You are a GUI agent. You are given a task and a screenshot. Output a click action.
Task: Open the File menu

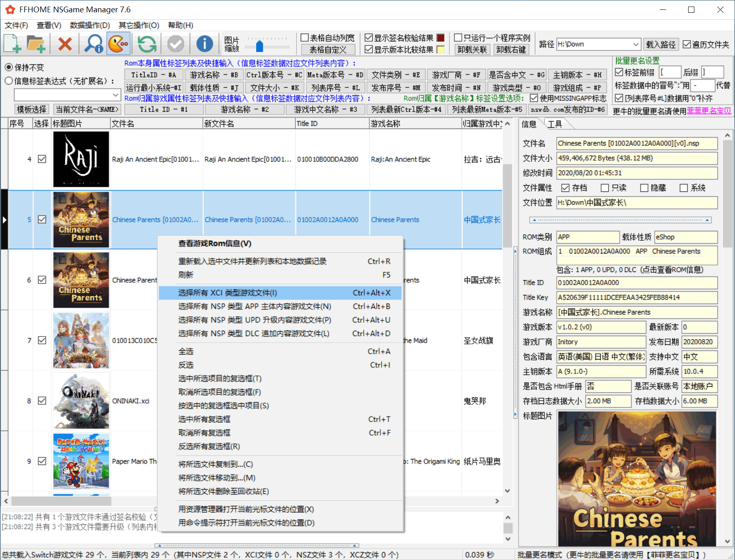click(16, 25)
